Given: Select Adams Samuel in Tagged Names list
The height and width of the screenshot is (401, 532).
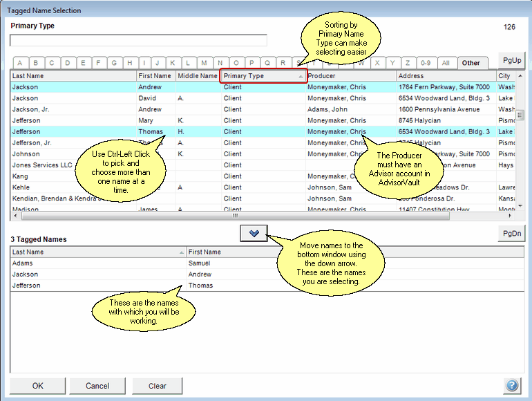Looking at the screenshot, I should coord(97,263).
